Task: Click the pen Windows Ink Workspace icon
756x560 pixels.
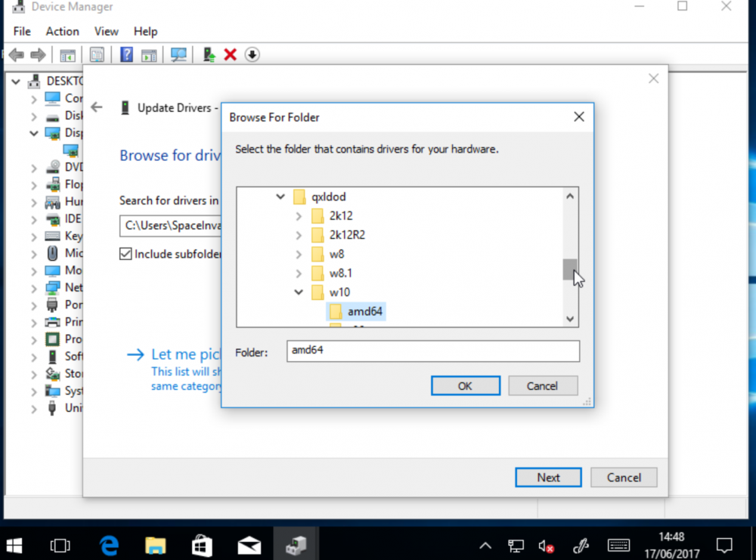Action: (581, 546)
